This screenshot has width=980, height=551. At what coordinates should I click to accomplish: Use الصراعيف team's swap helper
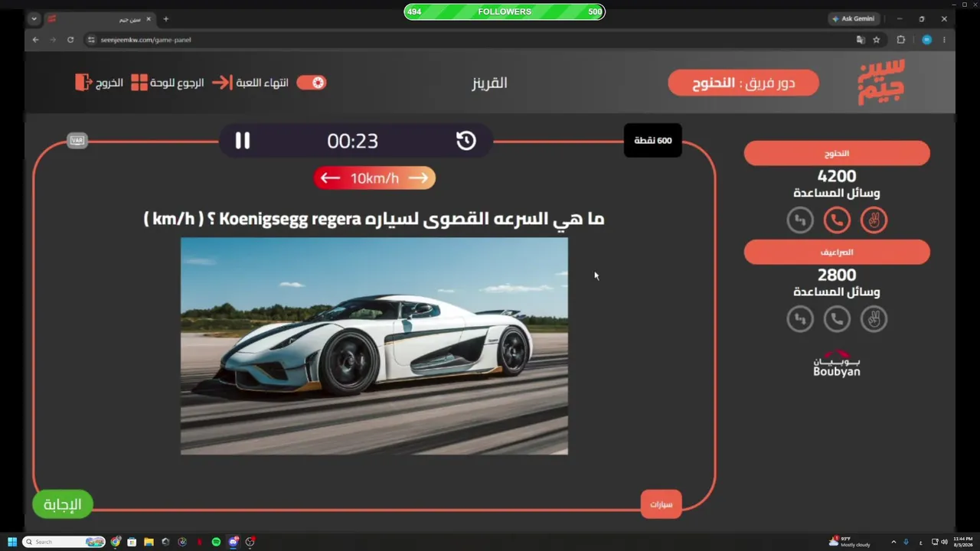800,319
